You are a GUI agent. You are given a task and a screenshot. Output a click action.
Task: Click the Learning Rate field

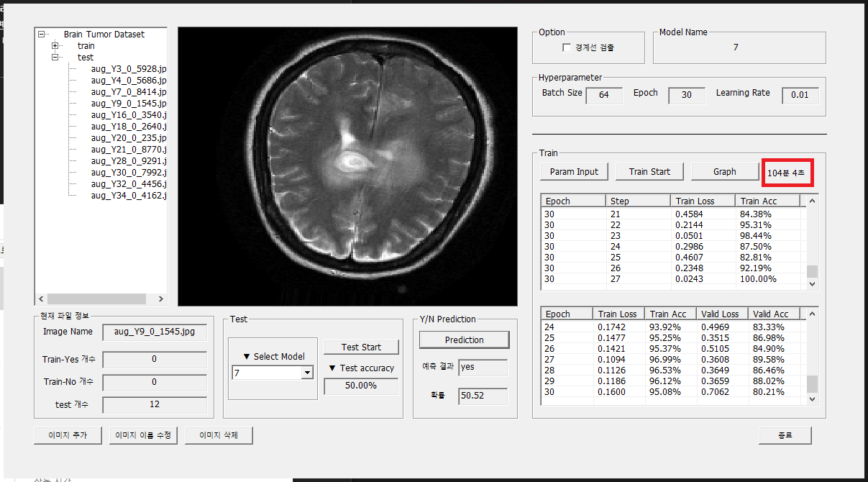pyautogui.click(x=800, y=95)
